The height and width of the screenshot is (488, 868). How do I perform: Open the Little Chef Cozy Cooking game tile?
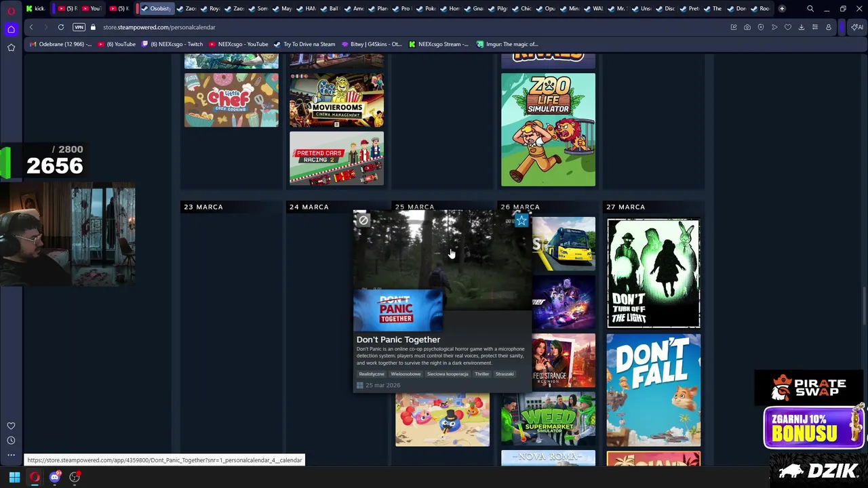(x=231, y=100)
